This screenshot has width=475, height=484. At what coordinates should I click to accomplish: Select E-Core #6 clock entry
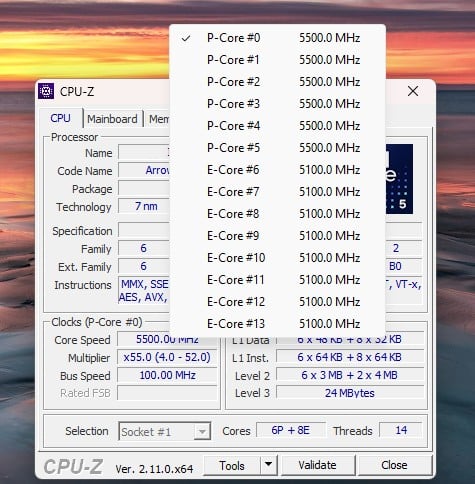click(277, 170)
